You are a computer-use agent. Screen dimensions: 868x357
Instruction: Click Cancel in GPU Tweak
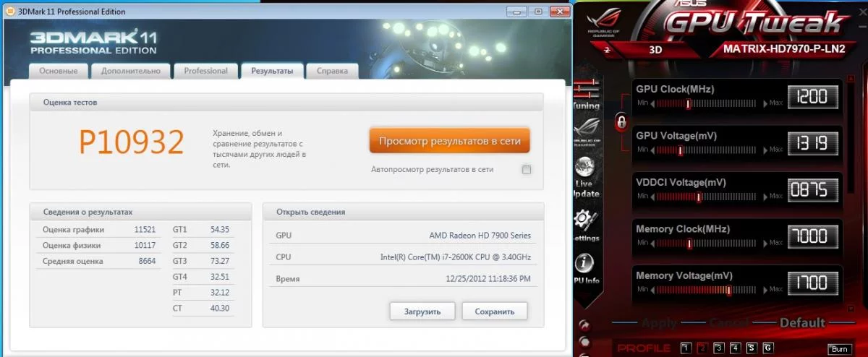[728, 323]
